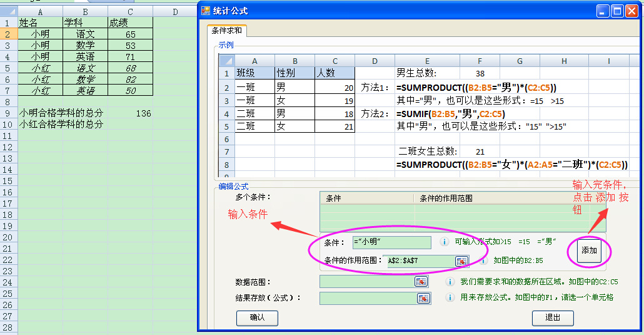Click inside the 结果存放 input box
Image resolution: width=644 pixels, height=335 pixels.
[x=368, y=298]
